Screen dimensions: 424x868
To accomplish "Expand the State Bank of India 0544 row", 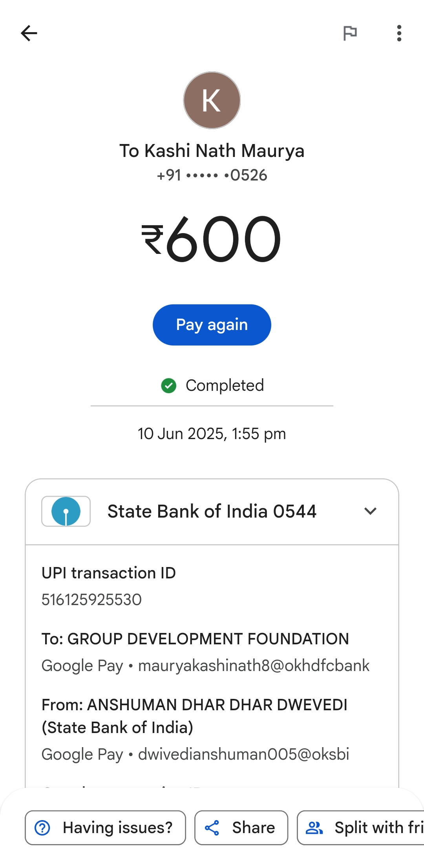I will coord(212,511).
